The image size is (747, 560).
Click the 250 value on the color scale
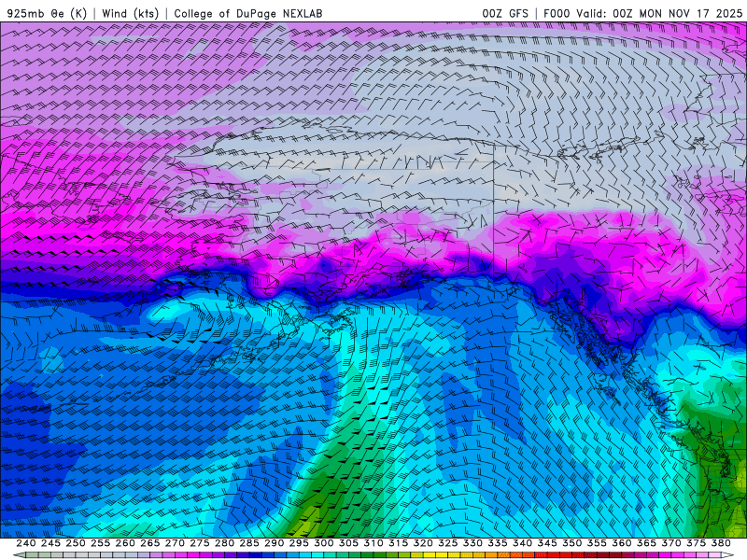pyautogui.click(x=76, y=543)
